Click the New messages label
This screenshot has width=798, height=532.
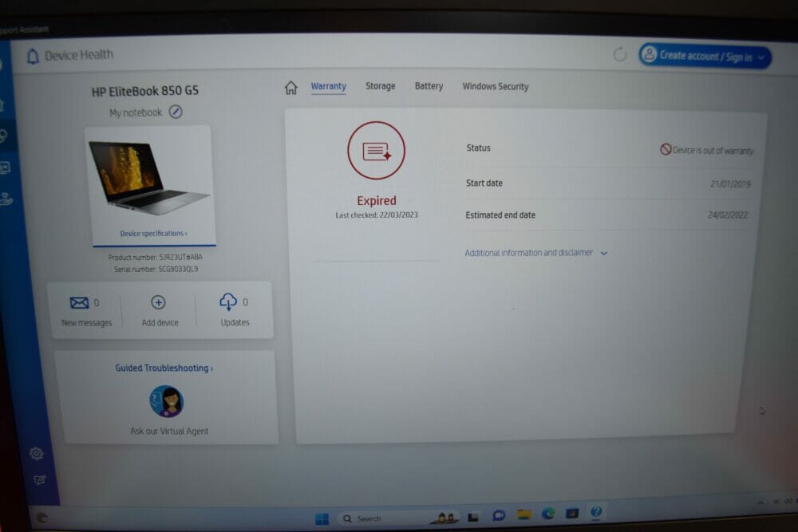[86, 323]
